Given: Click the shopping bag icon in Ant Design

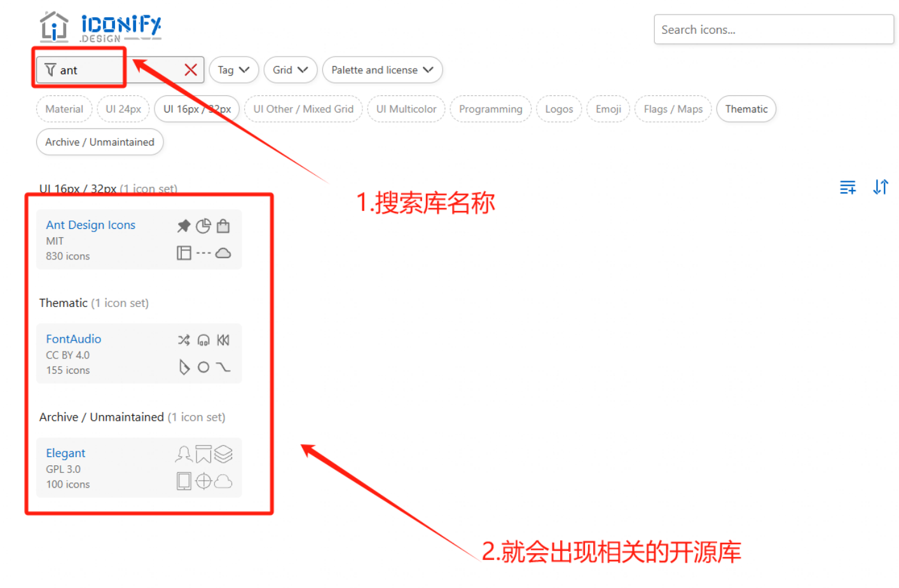Looking at the screenshot, I should tap(223, 226).
